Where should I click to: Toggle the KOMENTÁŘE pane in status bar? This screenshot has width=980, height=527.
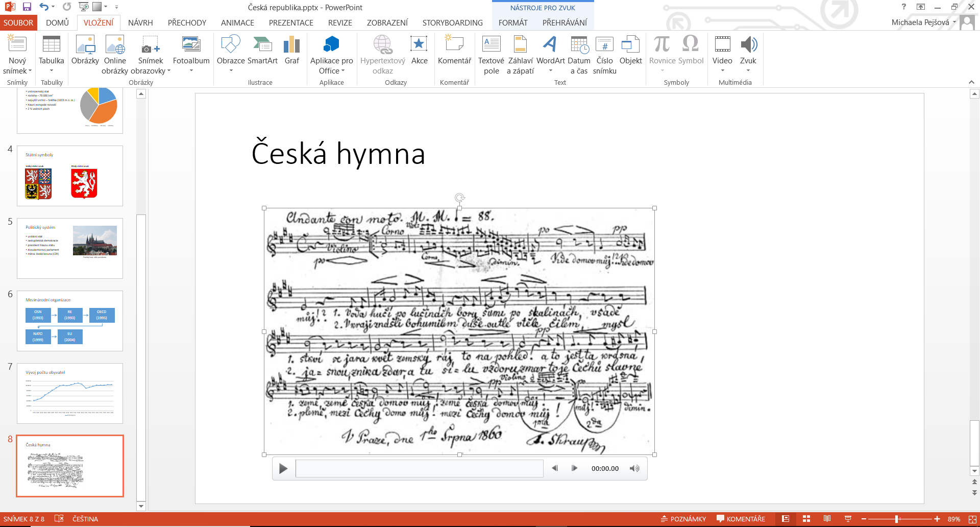coord(741,519)
